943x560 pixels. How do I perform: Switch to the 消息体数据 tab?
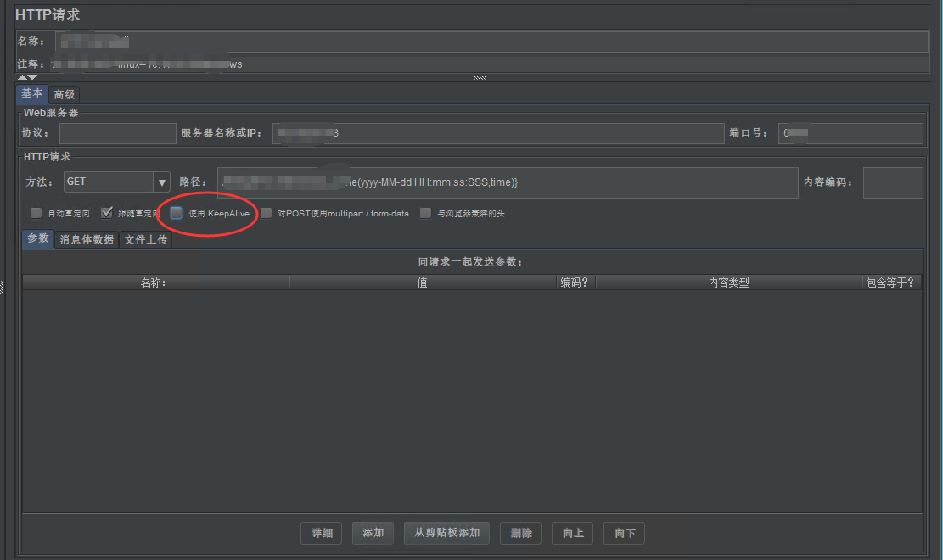(x=85, y=239)
